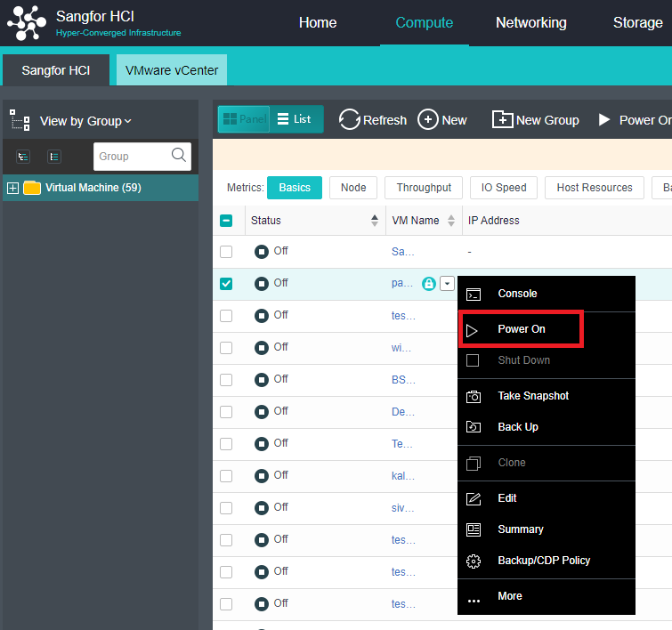Click the search magnifier in Group box
The image size is (672, 630).
click(x=179, y=156)
